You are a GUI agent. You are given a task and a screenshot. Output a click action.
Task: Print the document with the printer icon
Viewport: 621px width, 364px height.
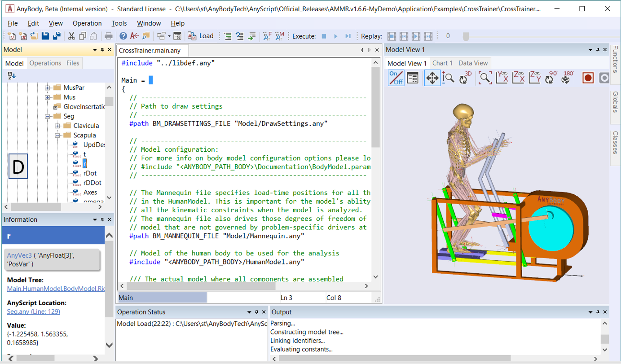(108, 36)
